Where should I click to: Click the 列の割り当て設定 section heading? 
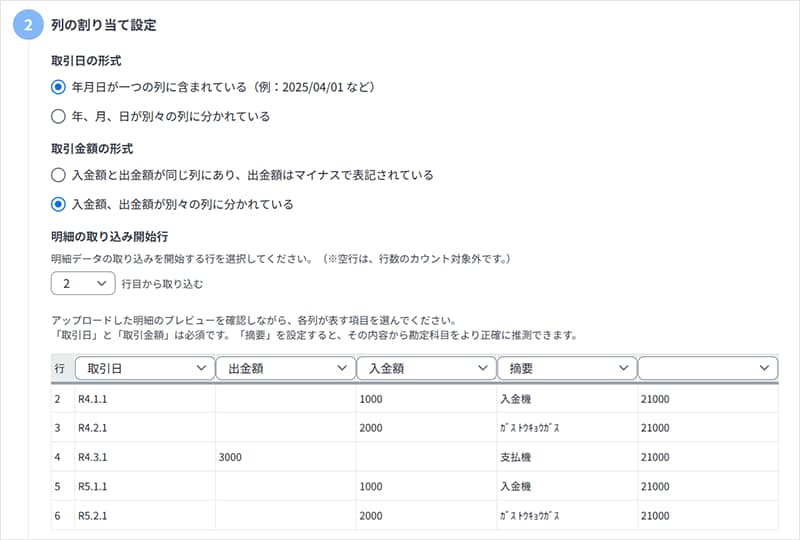coord(103,24)
